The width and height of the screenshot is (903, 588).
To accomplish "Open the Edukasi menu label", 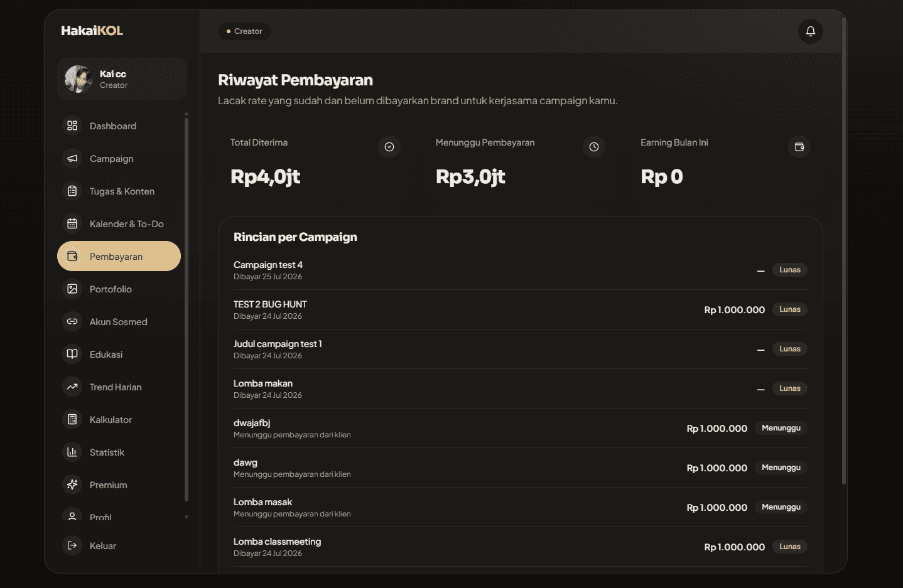I will (106, 355).
